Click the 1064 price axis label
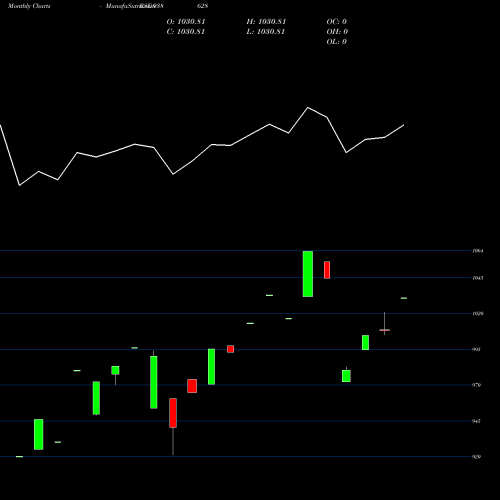 (x=477, y=251)
